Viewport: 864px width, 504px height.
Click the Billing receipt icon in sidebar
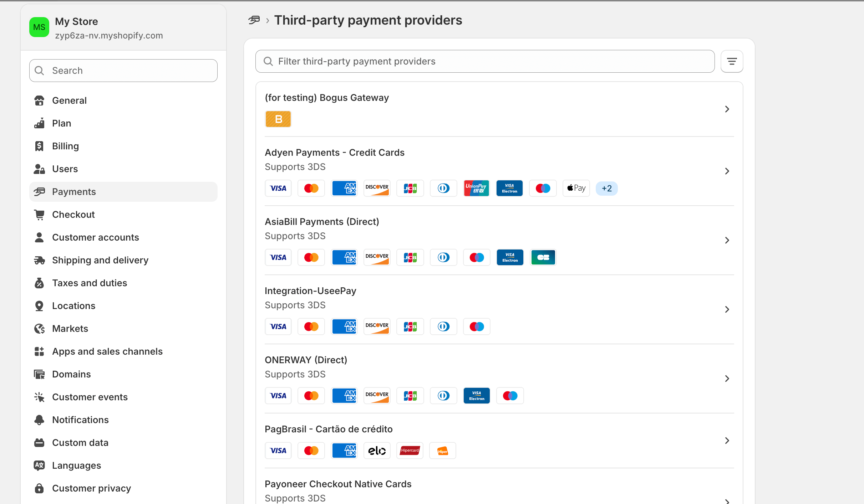pyautogui.click(x=39, y=146)
